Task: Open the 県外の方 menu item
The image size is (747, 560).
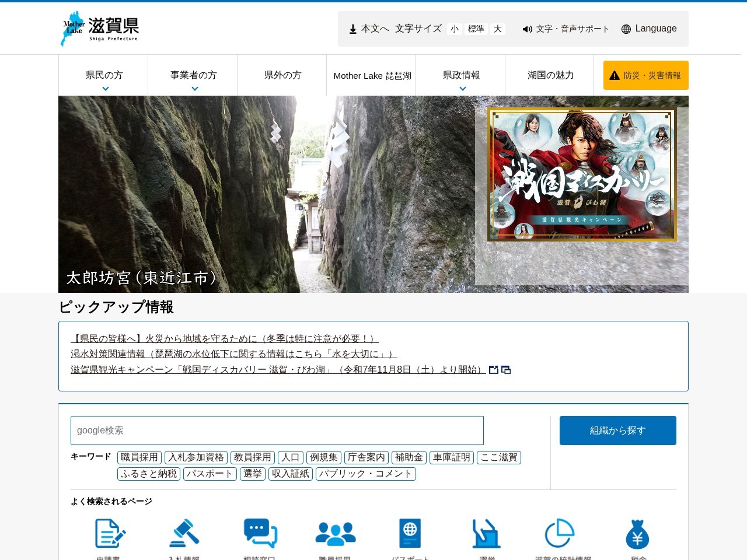Action: [282, 75]
